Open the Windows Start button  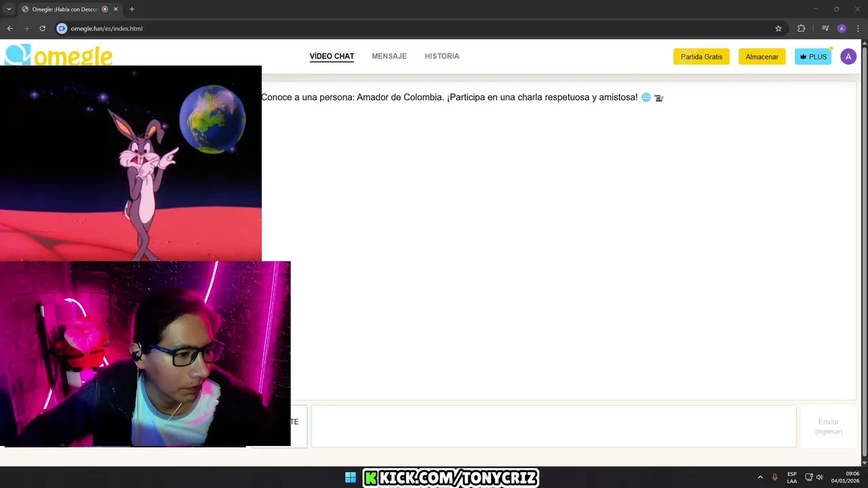(351, 478)
